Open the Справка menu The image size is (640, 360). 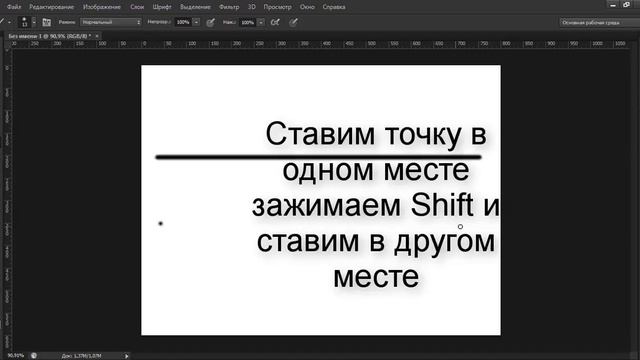tap(334, 7)
